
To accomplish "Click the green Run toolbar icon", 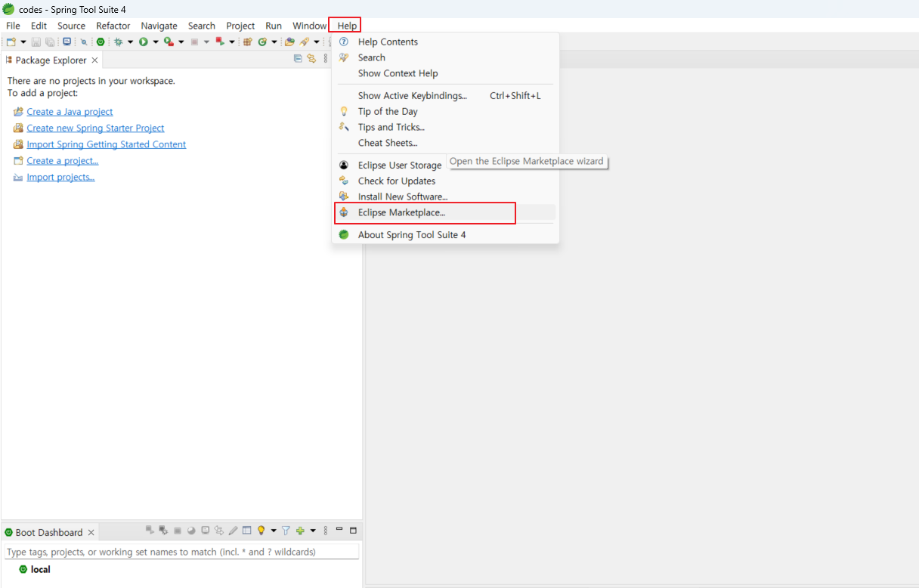I will click(143, 42).
